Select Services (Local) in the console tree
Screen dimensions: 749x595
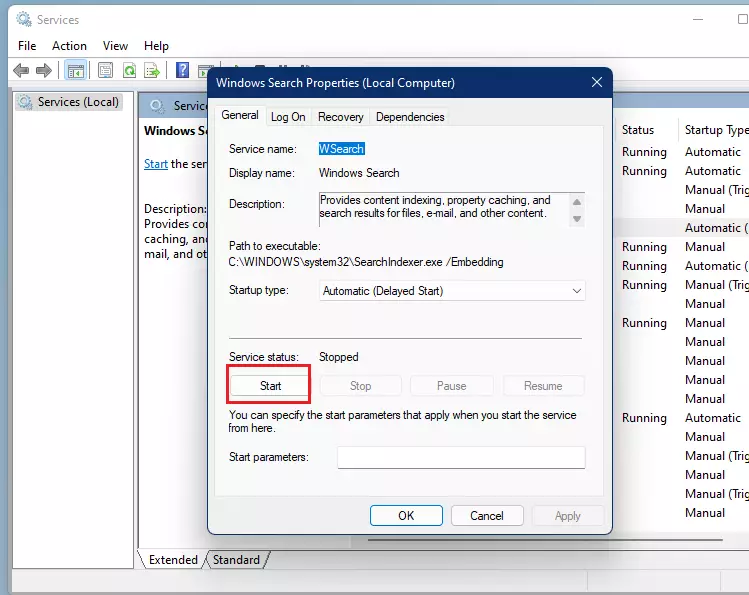[69, 102]
